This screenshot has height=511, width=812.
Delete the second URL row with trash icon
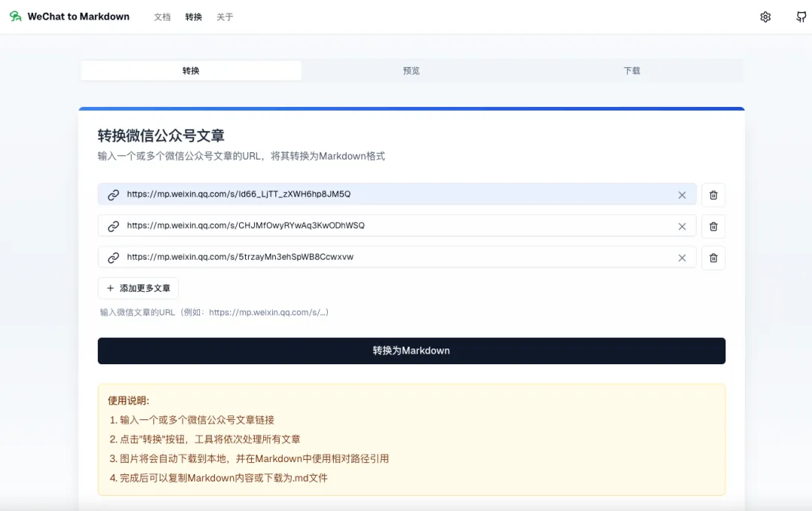pyautogui.click(x=714, y=226)
